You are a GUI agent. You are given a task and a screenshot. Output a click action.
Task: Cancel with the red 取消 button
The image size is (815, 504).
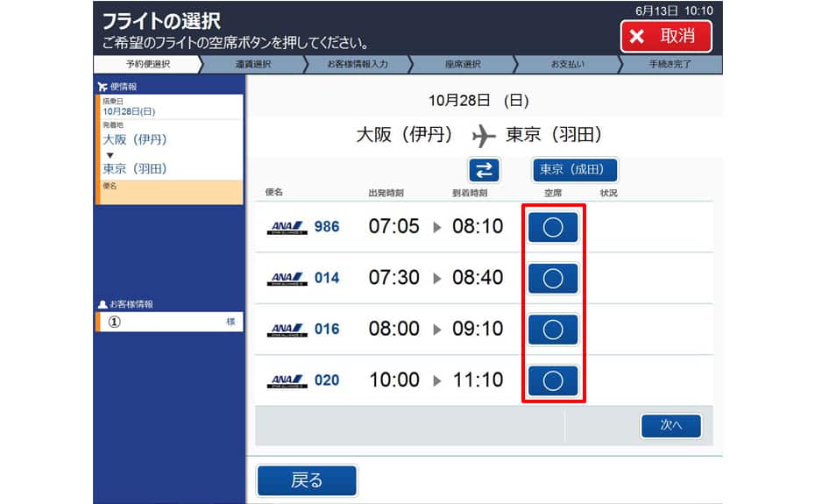pos(666,37)
